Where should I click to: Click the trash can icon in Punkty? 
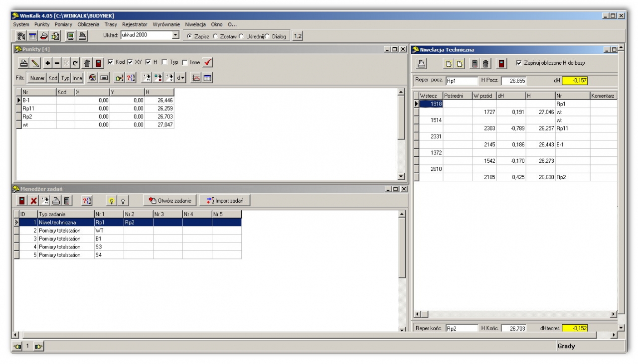click(x=86, y=63)
